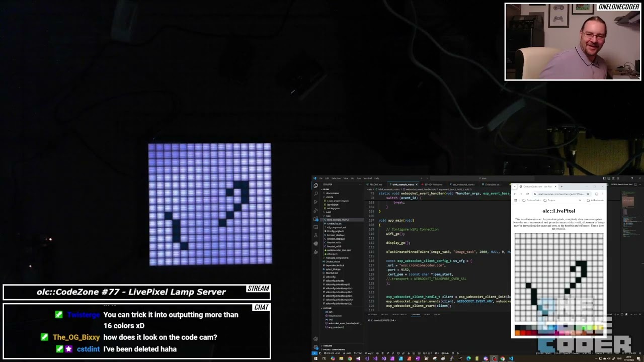Open the Extensions view in VS Code
This screenshot has height=362, width=644.
tap(315, 219)
